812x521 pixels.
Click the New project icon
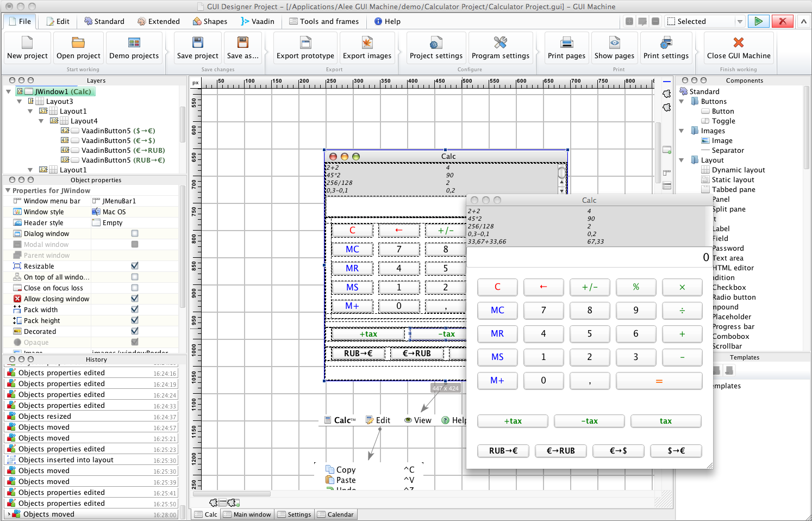27,43
